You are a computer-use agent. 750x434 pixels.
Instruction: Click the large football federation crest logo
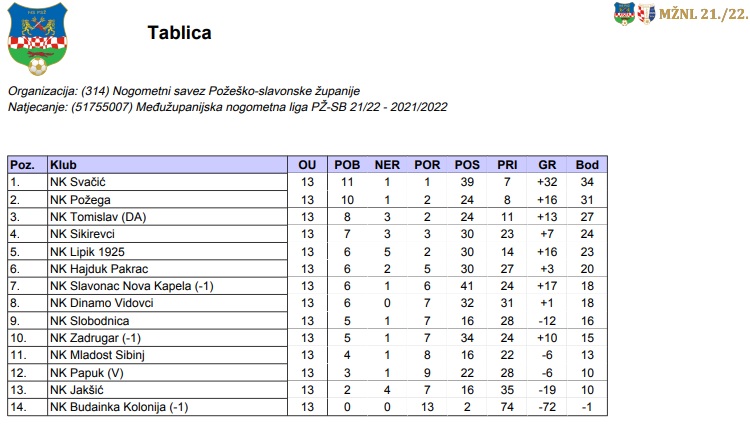(38, 39)
